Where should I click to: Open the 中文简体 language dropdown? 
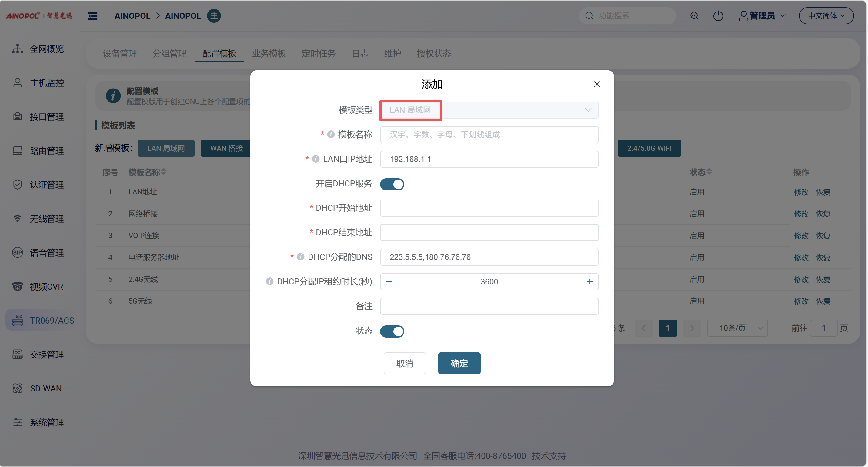(826, 16)
